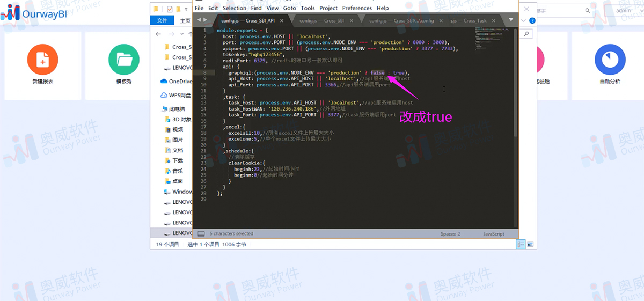644x301 pixels.
Task: Open the File menu in Sublime Text
Action: click(199, 8)
